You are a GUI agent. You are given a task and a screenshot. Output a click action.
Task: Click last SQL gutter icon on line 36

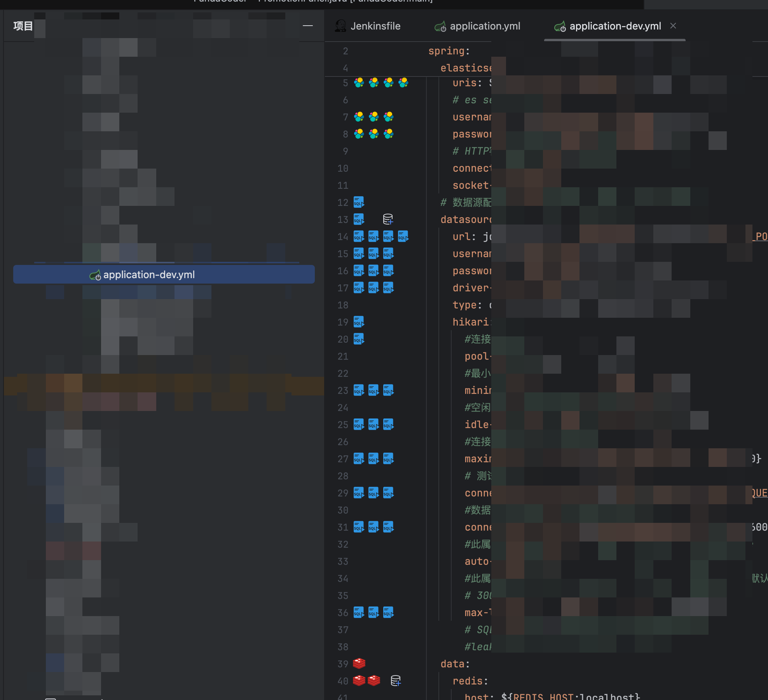click(x=388, y=612)
